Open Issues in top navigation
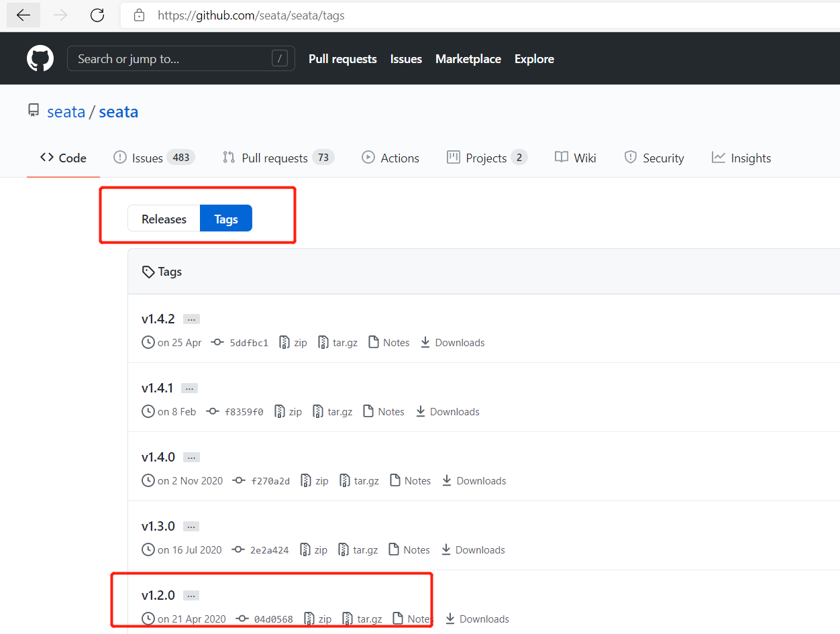This screenshot has width=840, height=634. tap(406, 59)
